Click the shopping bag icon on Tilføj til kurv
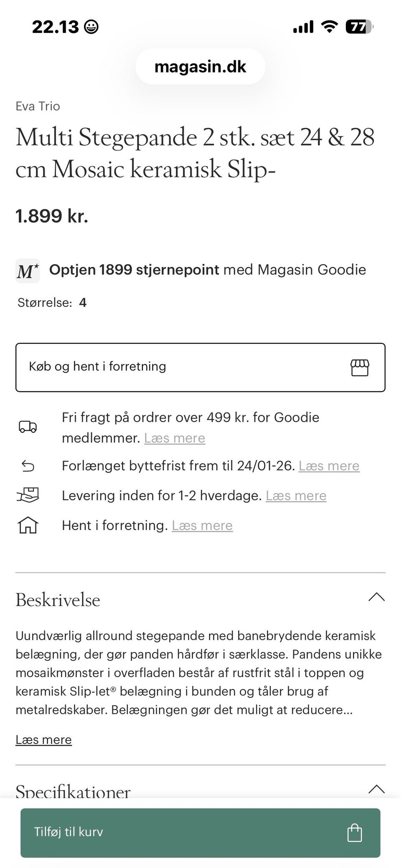The image size is (401, 868). coord(355,832)
